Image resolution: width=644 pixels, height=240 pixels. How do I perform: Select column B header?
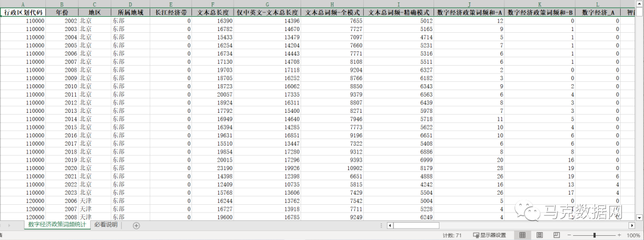click(61, 4)
